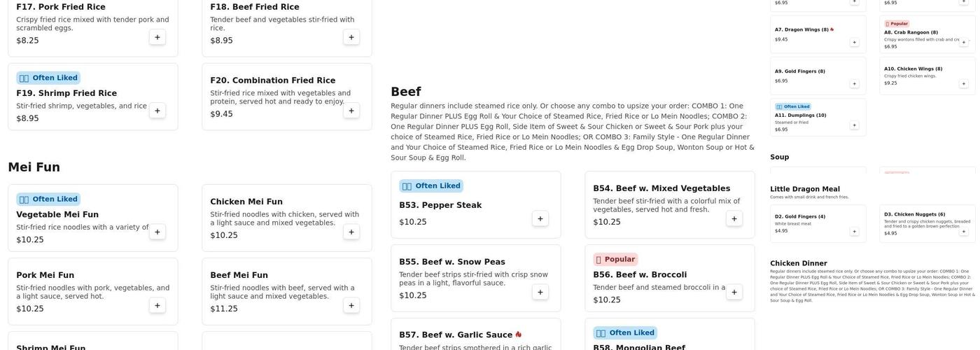Add B53 Pepper Steak to cart

540,218
